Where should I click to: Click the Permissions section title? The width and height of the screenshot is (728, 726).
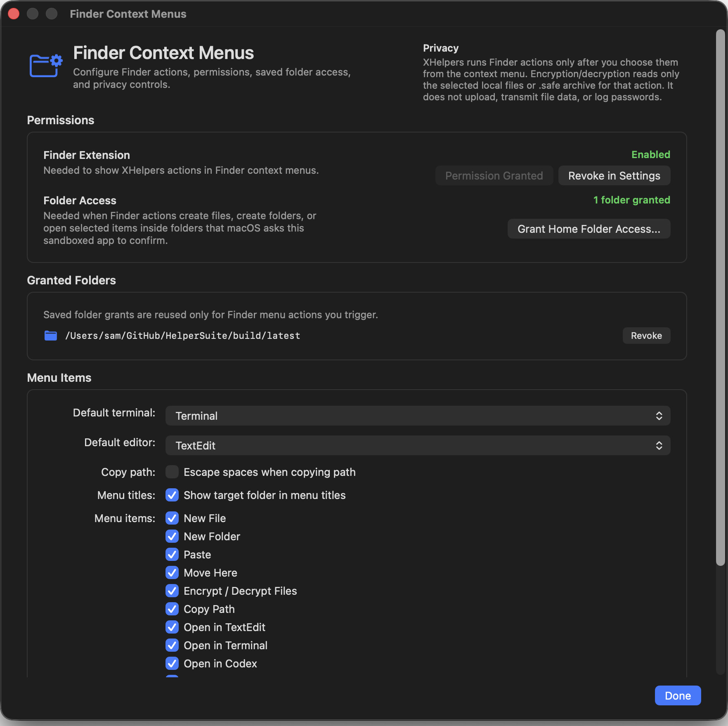point(61,120)
